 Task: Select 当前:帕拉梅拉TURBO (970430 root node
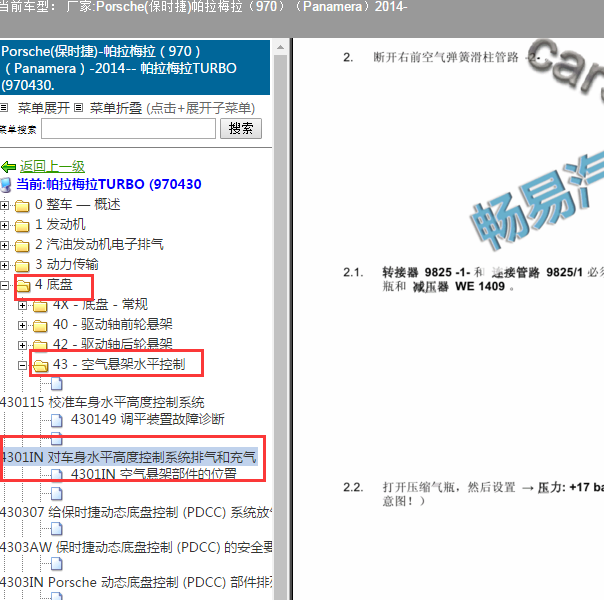[x=109, y=184]
